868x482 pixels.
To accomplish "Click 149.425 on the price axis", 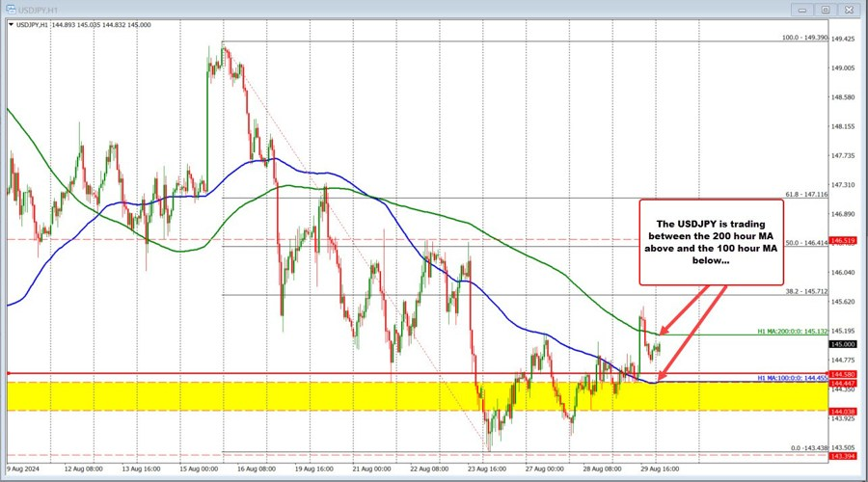I will click(x=843, y=39).
